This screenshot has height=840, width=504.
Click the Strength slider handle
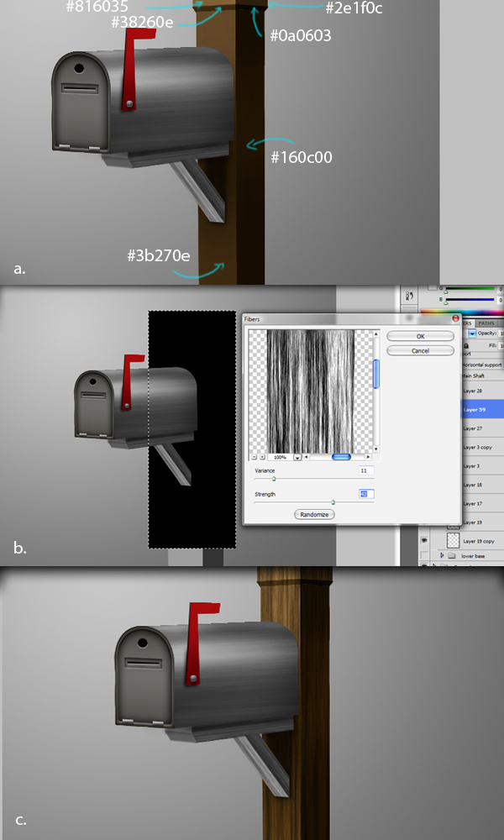[x=333, y=502]
